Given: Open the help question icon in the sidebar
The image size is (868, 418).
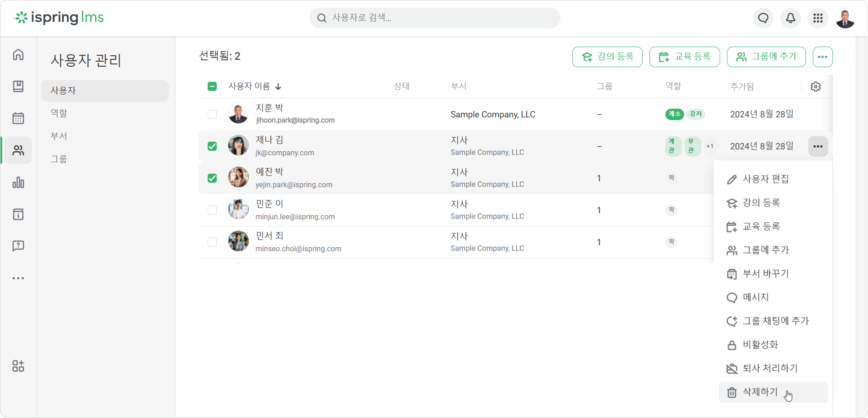Looking at the screenshot, I should [x=18, y=246].
